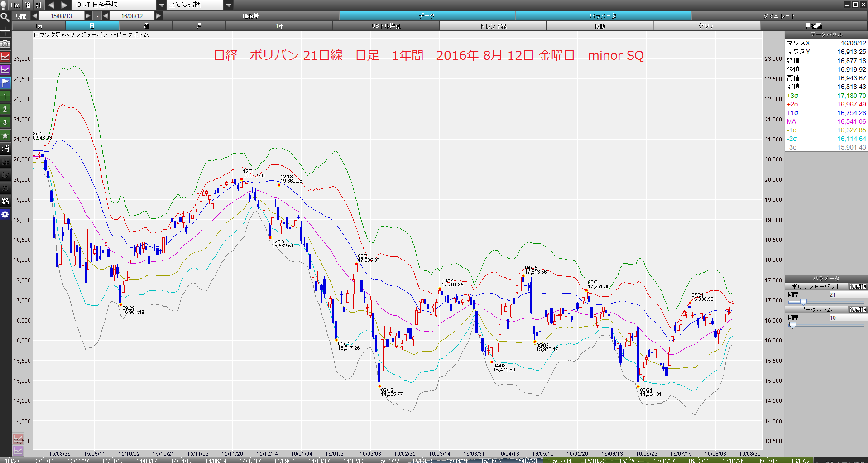Click the 銘 sidebar button
Screen dimensions: 868x463
(5, 201)
